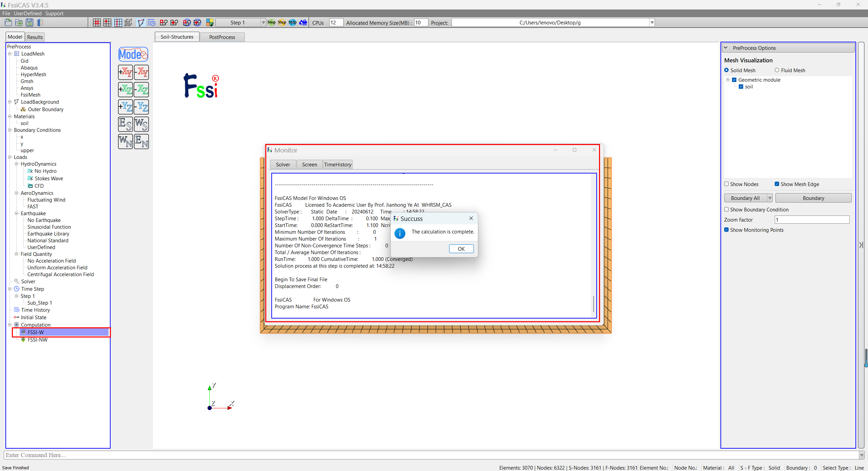Open the TimeHistory tab in Monitor
The image size is (868, 471).
coord(338,165)
